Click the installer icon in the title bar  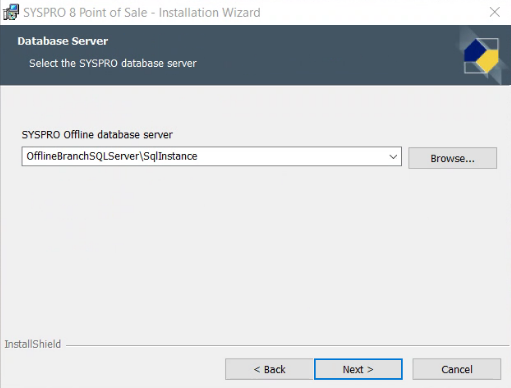[11, 12]
